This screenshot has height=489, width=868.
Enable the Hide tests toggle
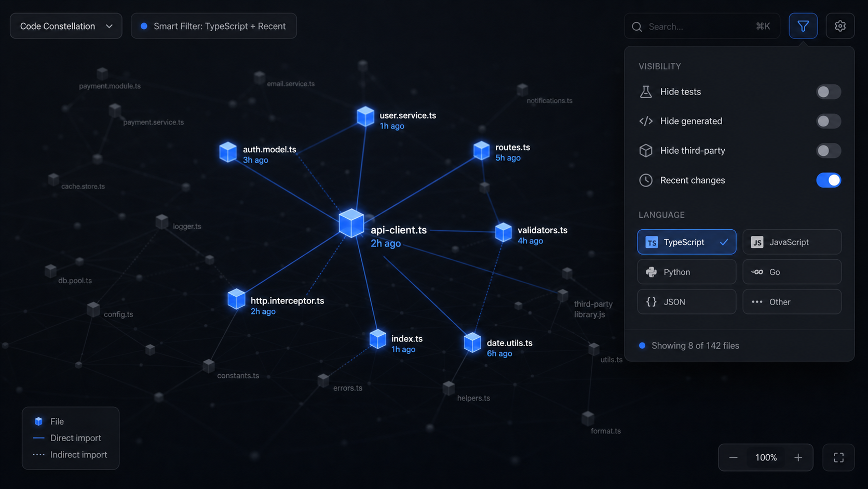[828, 92]
